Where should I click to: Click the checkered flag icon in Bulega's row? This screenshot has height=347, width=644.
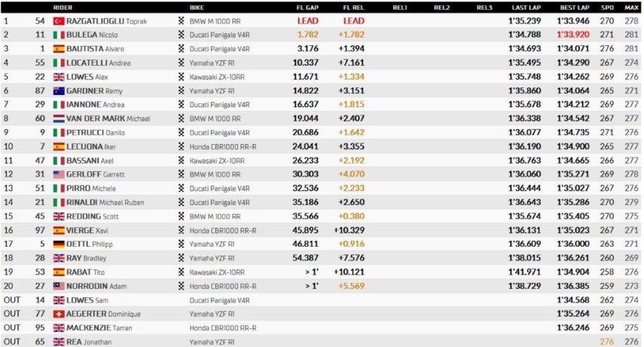(181, 35)
